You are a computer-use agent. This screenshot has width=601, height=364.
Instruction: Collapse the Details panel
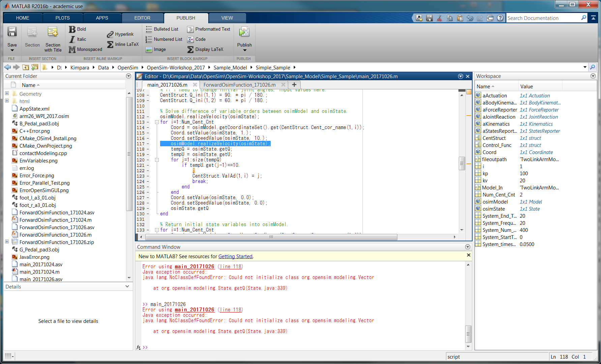click(x=127, y=286)
